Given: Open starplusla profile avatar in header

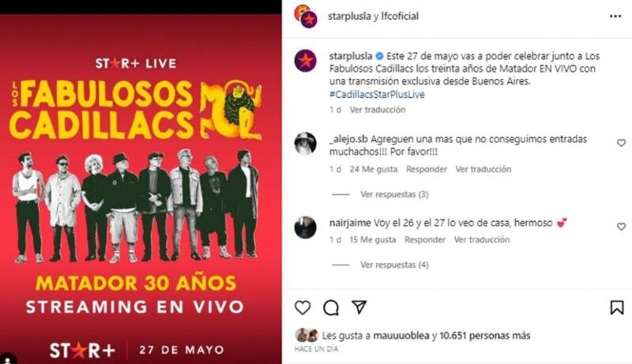Looking at the screenshot, I should pos(306,16).
